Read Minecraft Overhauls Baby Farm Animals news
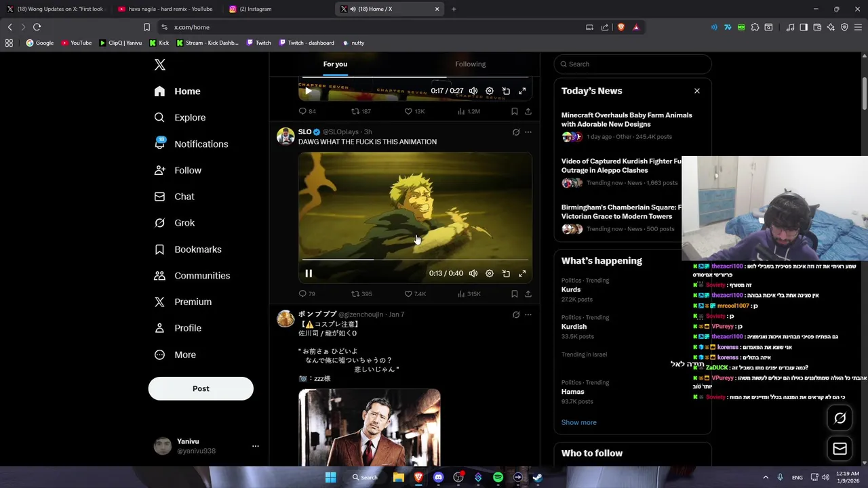 tap(627, 119)
